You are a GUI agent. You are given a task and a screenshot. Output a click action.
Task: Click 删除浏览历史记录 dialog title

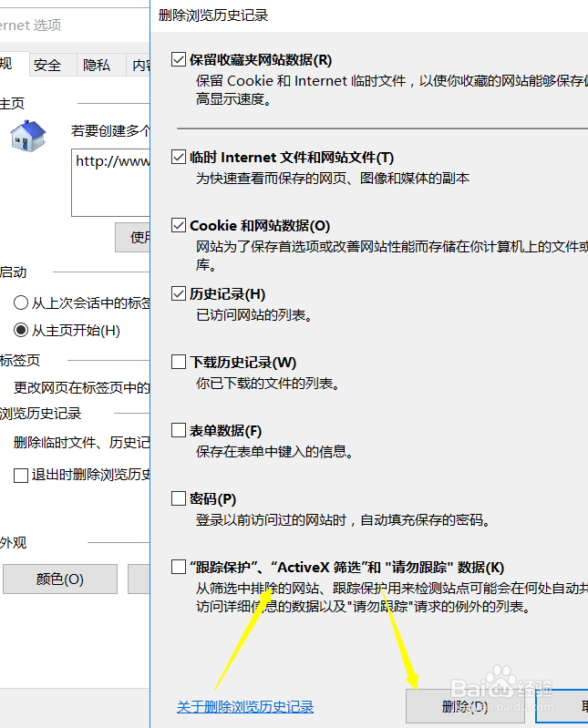[x=213, y=15]
